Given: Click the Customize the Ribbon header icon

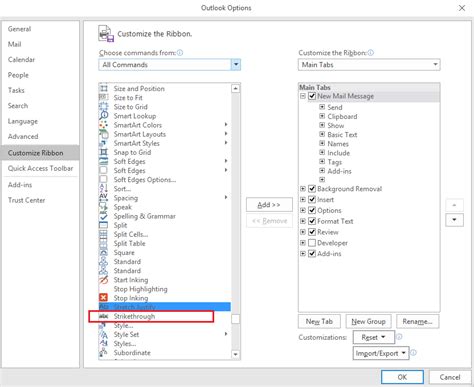Looking at the screenshot, I should pos(106,33).
